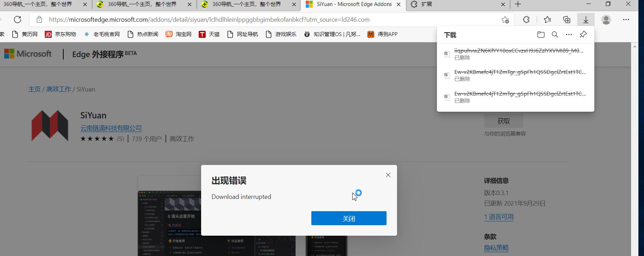Open Collections panel
This screenshot has height=256, width=644.
(567, 20)
